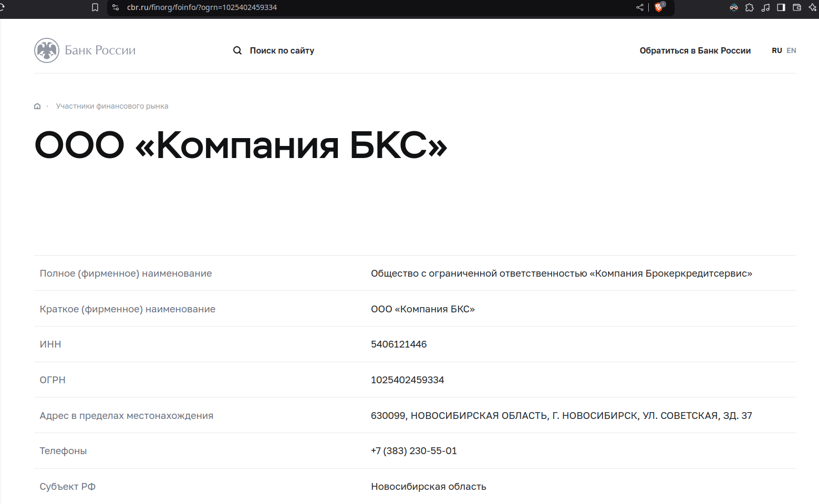Click the address bar URL cbr.ru/finorg/foinfo

tap(202, 7)
